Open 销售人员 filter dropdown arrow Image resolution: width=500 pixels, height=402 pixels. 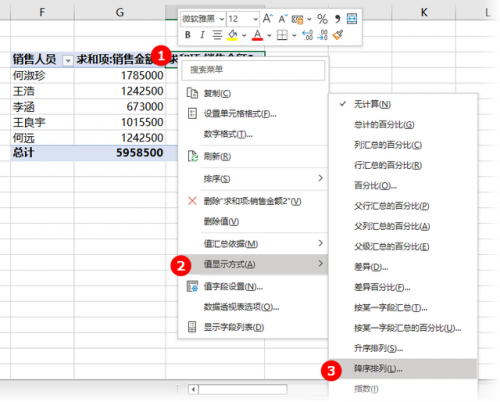[x=68, y=61]
